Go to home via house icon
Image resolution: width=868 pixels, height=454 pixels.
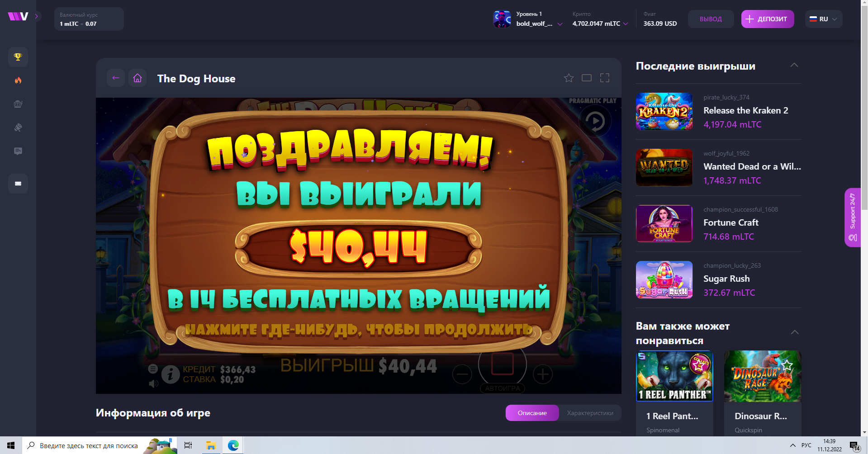138,78
